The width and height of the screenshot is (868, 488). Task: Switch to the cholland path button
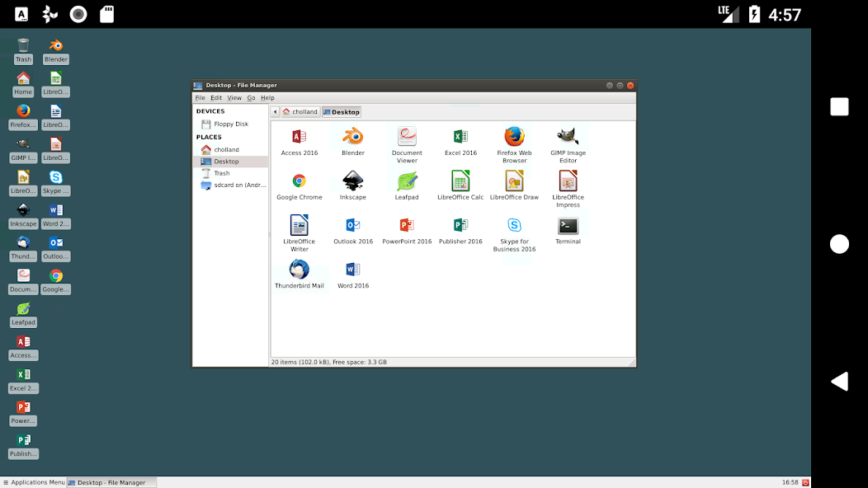pyautogui.click(x=300, y=111)
